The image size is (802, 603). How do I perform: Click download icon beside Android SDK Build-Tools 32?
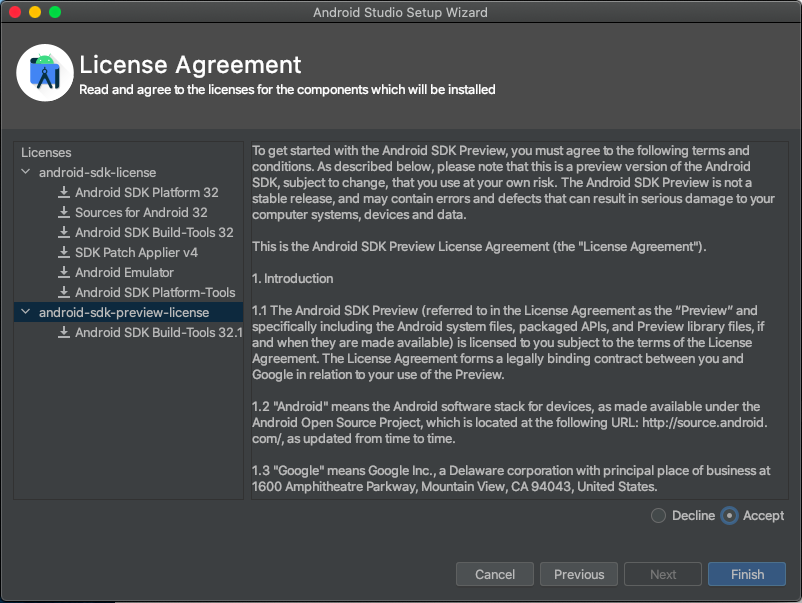pos(64,232)
